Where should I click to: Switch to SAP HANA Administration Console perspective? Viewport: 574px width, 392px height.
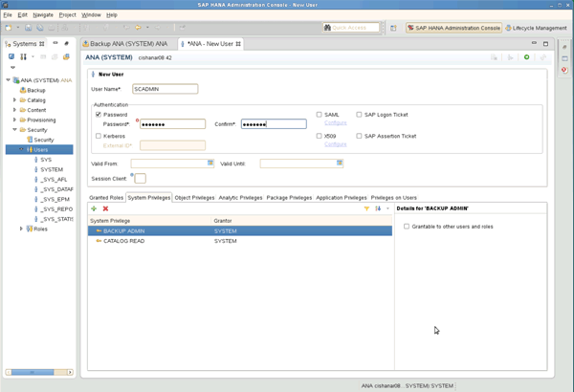click(453, 28)
